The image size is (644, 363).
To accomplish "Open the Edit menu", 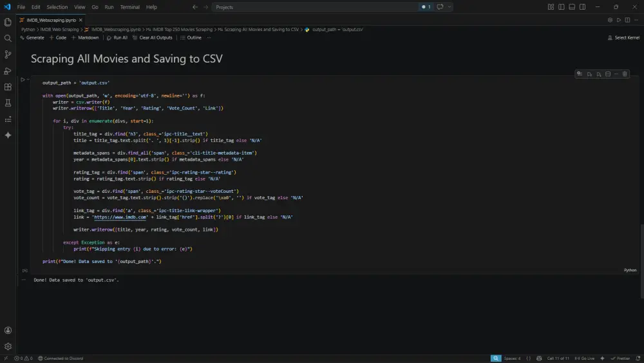I will 35,7.
